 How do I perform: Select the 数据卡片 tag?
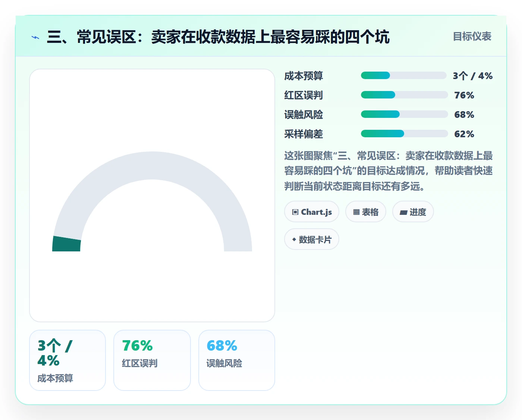tap(312, 239)
